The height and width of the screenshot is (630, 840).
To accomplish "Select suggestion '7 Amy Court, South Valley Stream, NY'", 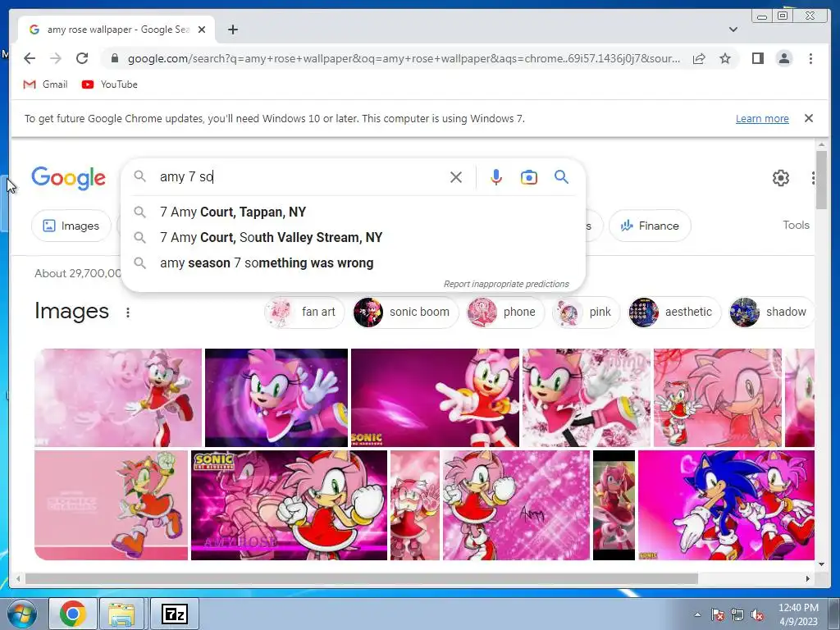I will point(354,237).
